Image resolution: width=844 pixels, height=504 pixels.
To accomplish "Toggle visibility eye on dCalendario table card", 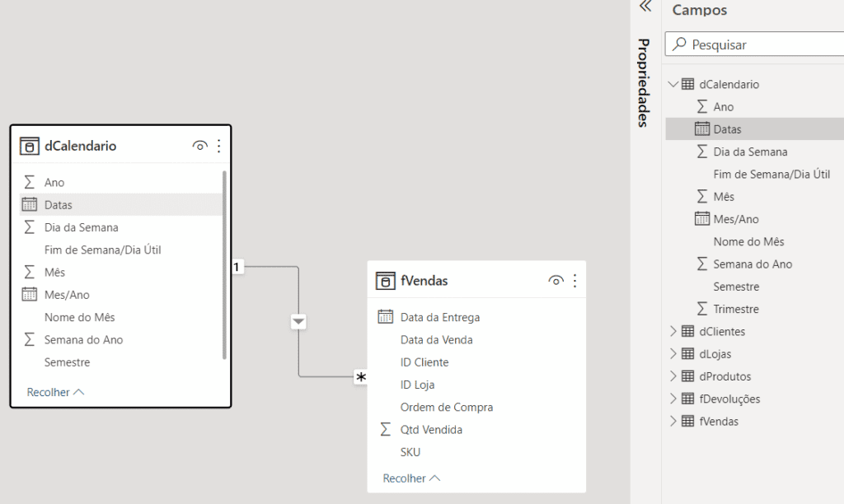I will 199,146.
